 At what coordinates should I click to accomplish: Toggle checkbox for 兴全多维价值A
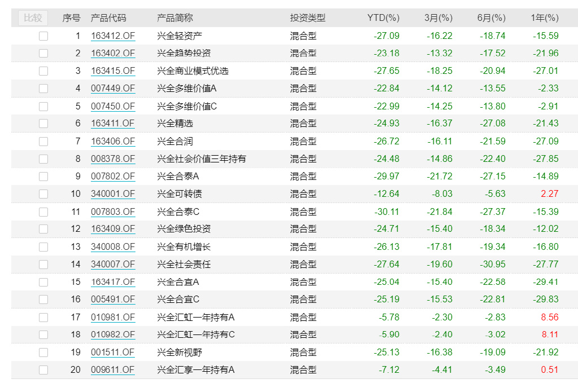(x=43, y=89)
